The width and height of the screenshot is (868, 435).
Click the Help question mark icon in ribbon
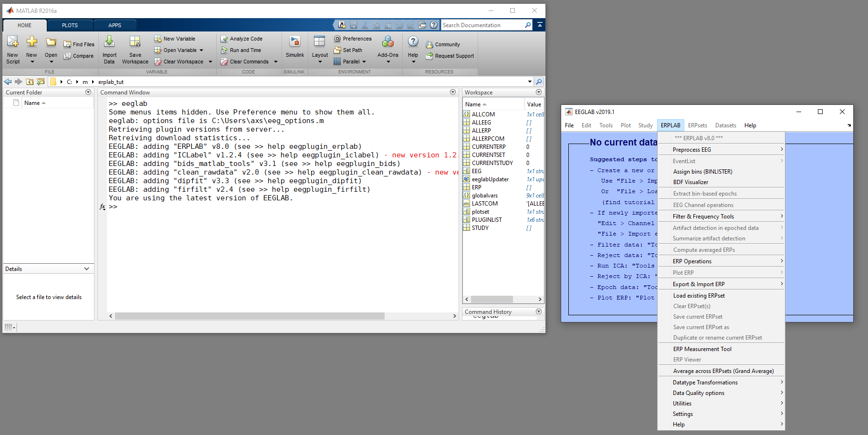click(x=413, y=41)
